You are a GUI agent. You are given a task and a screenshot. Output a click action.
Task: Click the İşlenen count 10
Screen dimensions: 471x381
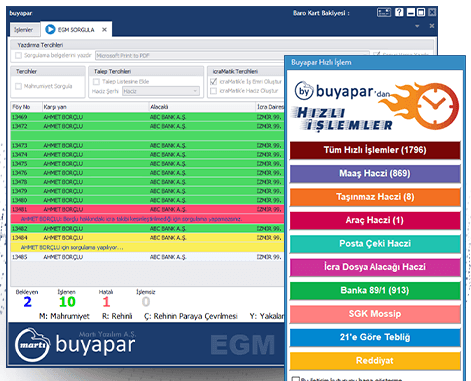[x=67, y=302]
